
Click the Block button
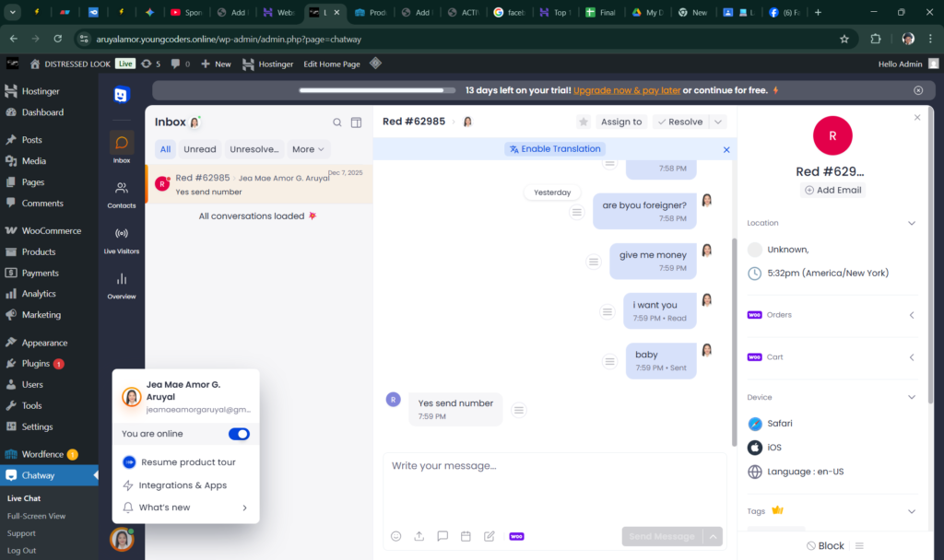pos(825,545)
